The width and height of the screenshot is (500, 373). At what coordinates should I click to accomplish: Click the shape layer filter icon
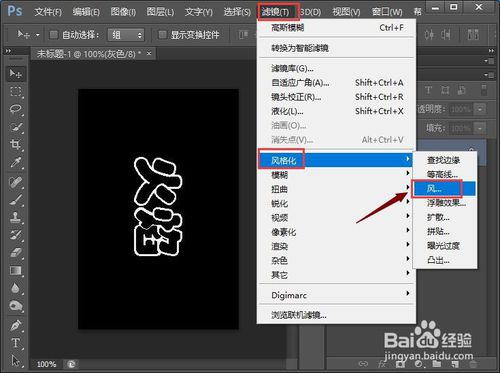tap(445, 90)
